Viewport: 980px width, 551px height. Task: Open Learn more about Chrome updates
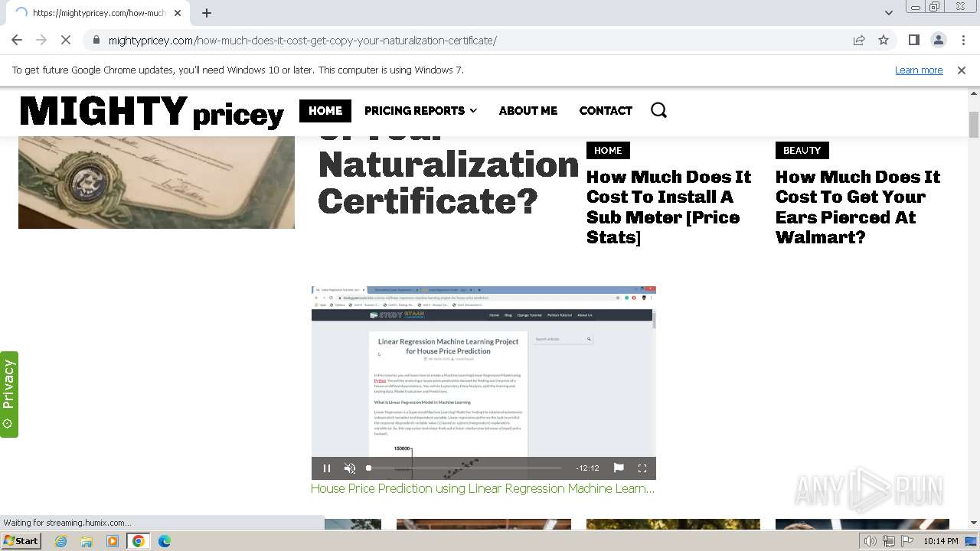919,70
